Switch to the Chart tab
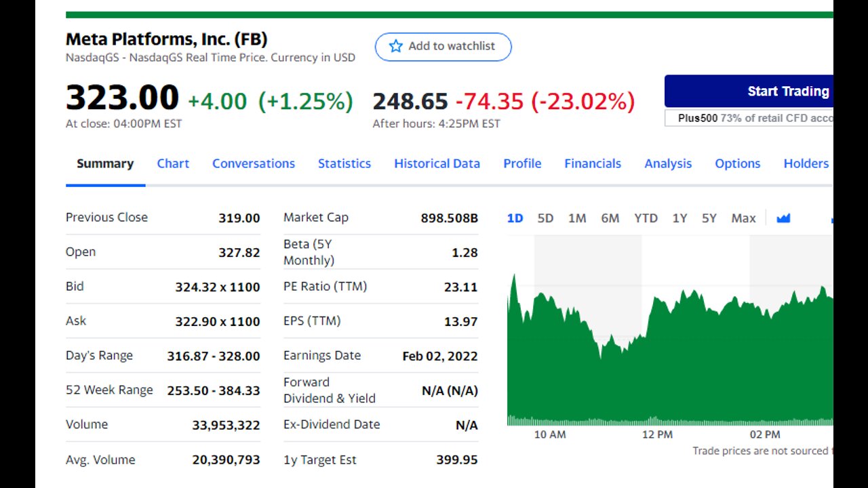The height and width of the screenshot is (488, 868). pyautogui.click(x=173, y=163)
